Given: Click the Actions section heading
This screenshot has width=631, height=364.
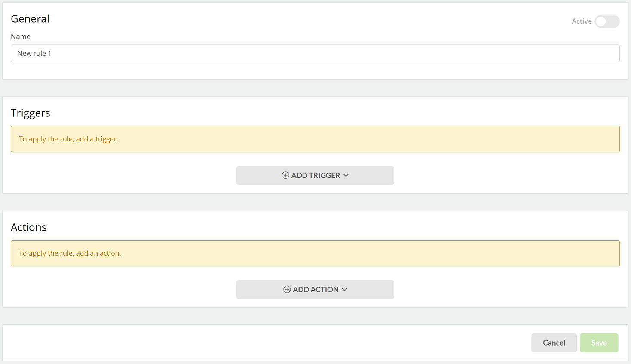Looking at the screenshot, I should [x=29, y=227].
